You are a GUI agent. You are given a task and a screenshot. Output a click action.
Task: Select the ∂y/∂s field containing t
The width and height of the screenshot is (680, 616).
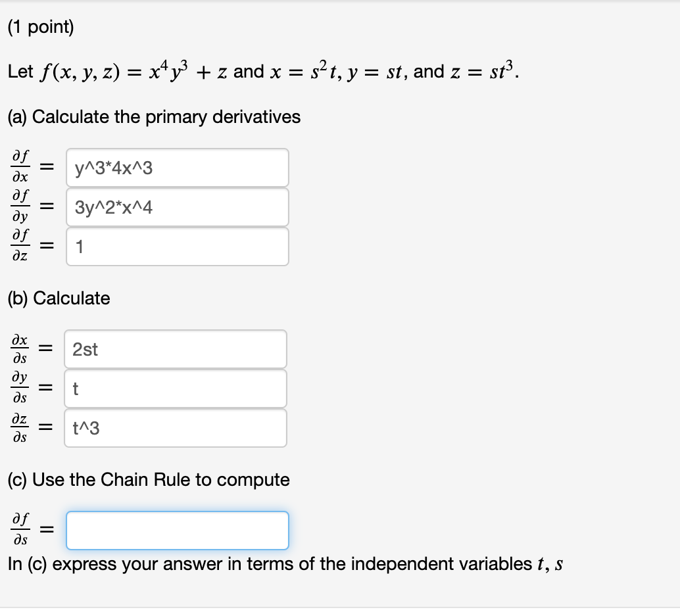pos(175,389)
